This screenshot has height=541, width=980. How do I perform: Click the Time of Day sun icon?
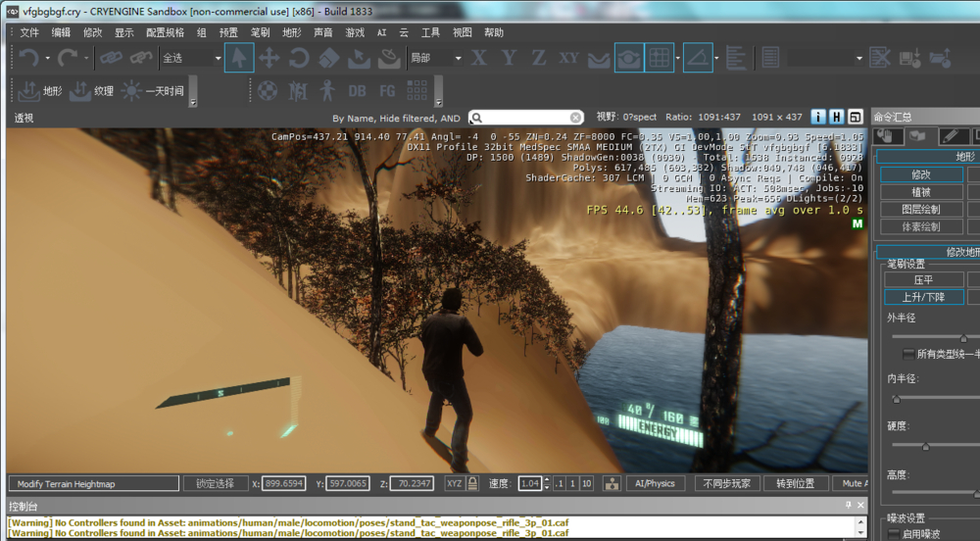tap(131, 91)
